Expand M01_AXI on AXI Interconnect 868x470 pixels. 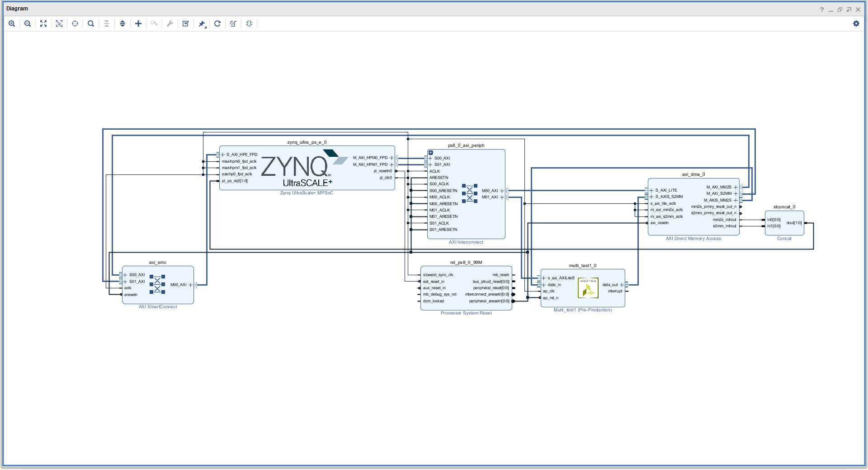[x=502, y=197]
